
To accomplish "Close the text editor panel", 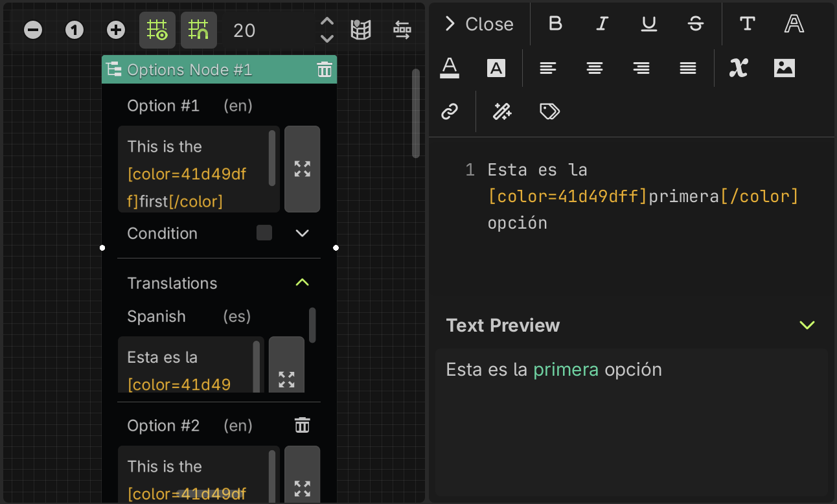I will point(479,24).
